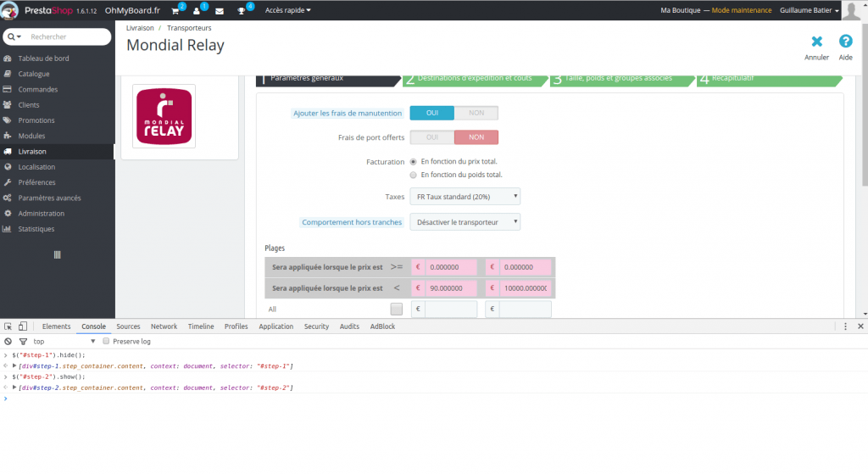This screenshot has width=868, height=474.
Task: Click the Ma Boutique link
Action: tap(681, 10)
